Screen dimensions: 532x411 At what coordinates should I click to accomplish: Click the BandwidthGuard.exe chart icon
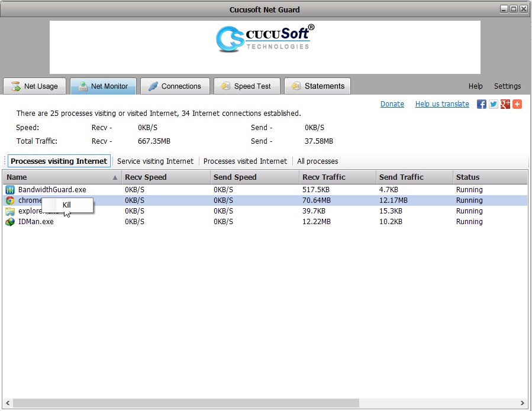10,189
